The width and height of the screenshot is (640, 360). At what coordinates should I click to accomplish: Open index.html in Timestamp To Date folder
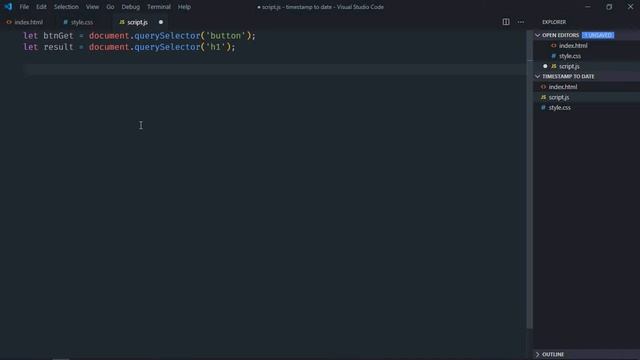(x=563, y=87)
